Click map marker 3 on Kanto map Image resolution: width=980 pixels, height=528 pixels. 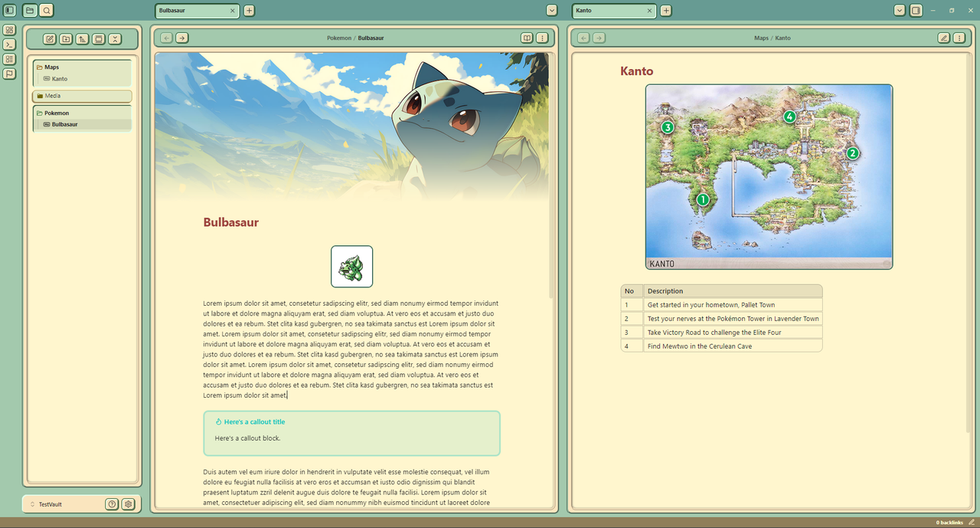[668, 127]
